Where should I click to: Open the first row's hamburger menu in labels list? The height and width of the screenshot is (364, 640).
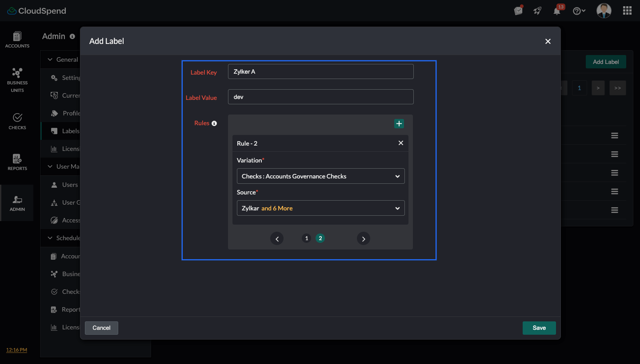[615, 136]
